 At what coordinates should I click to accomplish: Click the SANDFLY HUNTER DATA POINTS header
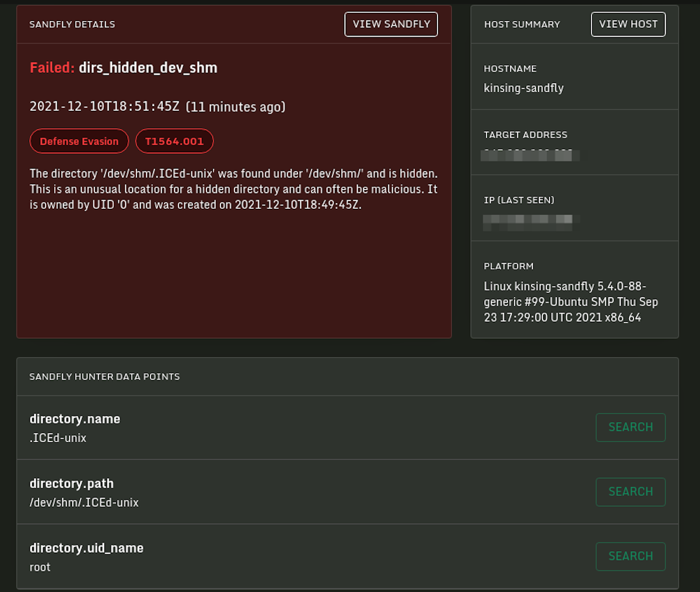pyautogui.click(x=104, y=376)
